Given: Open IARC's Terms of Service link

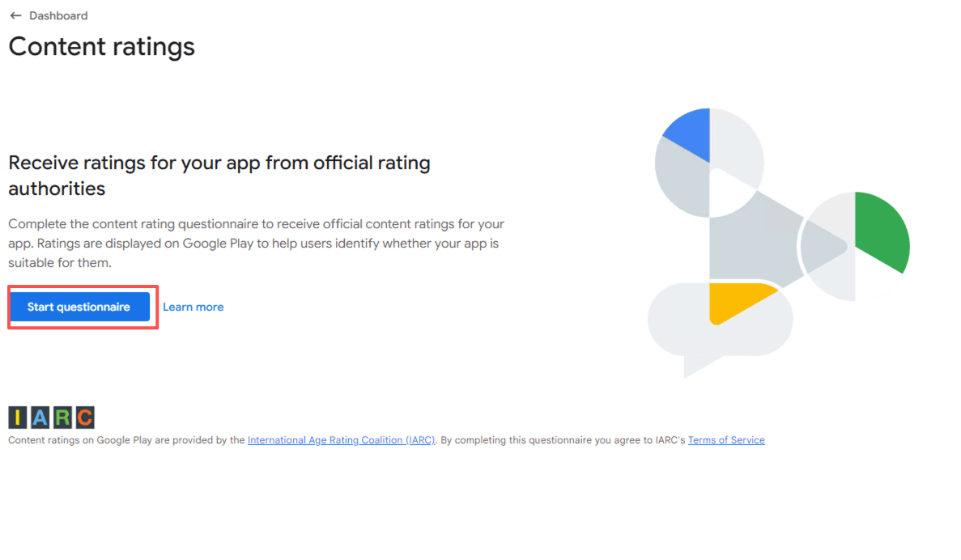Looking at the screenshot, I should point(725,440).
